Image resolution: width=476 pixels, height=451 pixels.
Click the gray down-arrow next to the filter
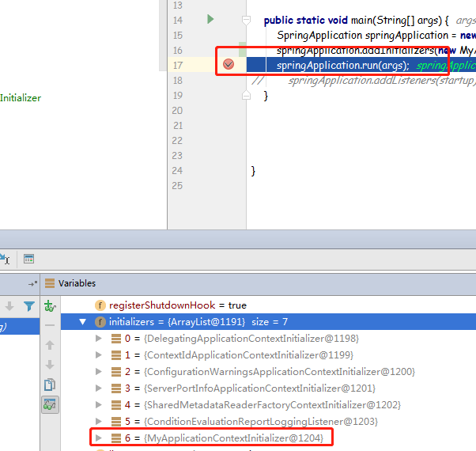click(x=9, y=306)
